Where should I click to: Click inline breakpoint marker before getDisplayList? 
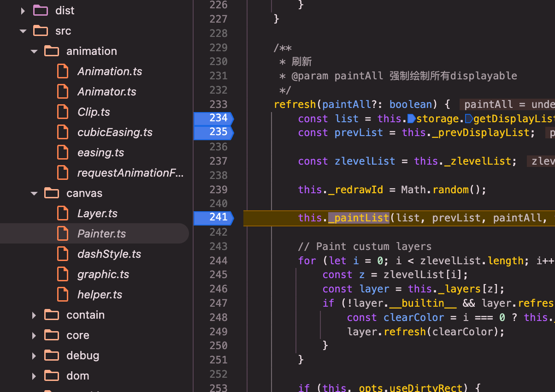pos(469,119)
